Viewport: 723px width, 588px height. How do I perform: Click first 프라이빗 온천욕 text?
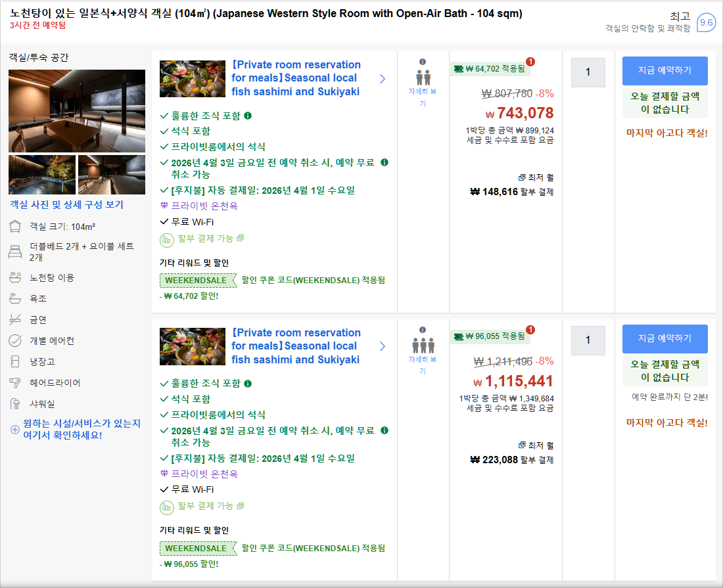204,206
